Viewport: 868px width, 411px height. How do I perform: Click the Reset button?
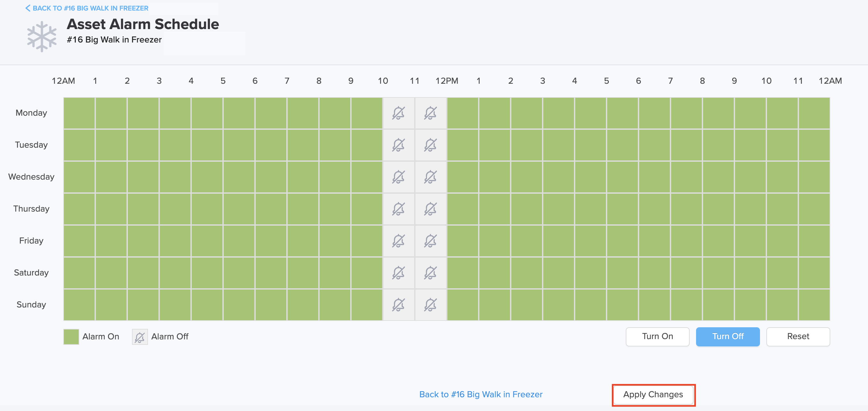[798, 337]
